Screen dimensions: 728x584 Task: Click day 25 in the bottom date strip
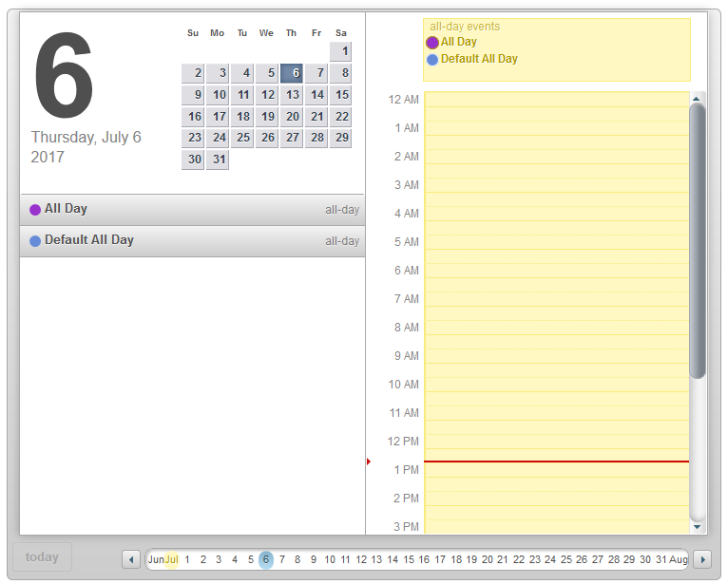566,559
